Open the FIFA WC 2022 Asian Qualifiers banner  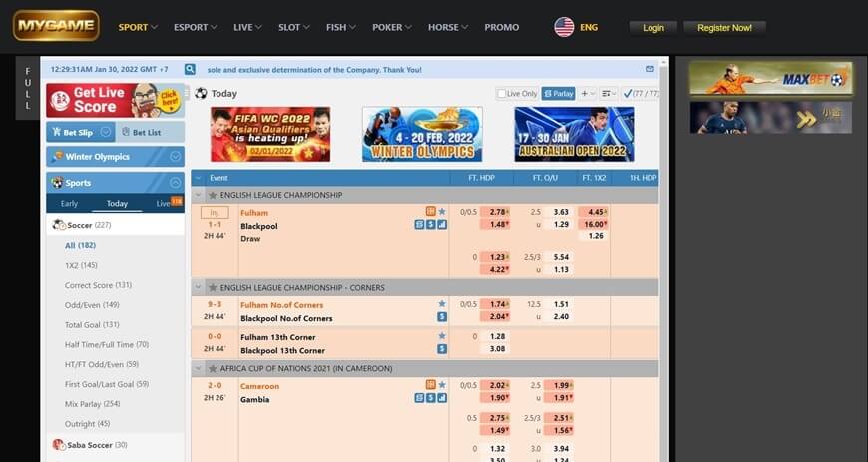point(270,134)
